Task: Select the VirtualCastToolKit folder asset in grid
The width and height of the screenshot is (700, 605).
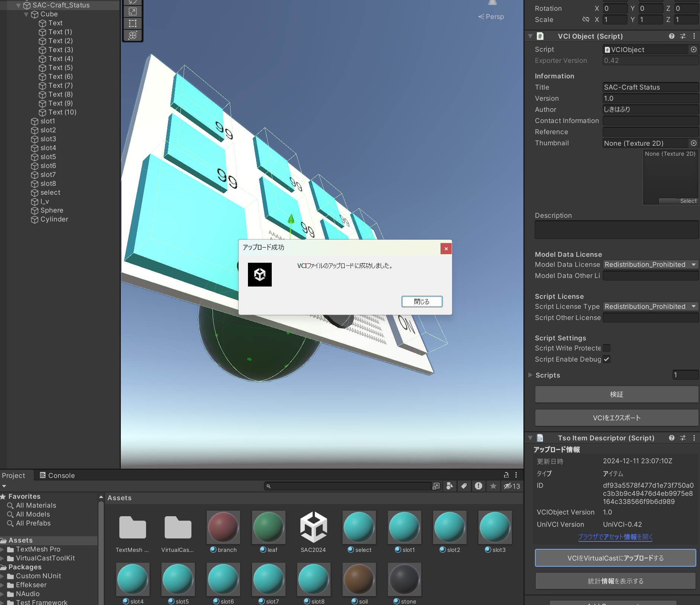Action: click(178, 532)
